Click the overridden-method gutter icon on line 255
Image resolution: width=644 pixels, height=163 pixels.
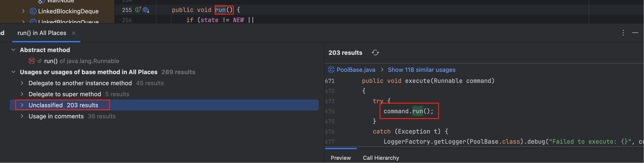point(146,10)
